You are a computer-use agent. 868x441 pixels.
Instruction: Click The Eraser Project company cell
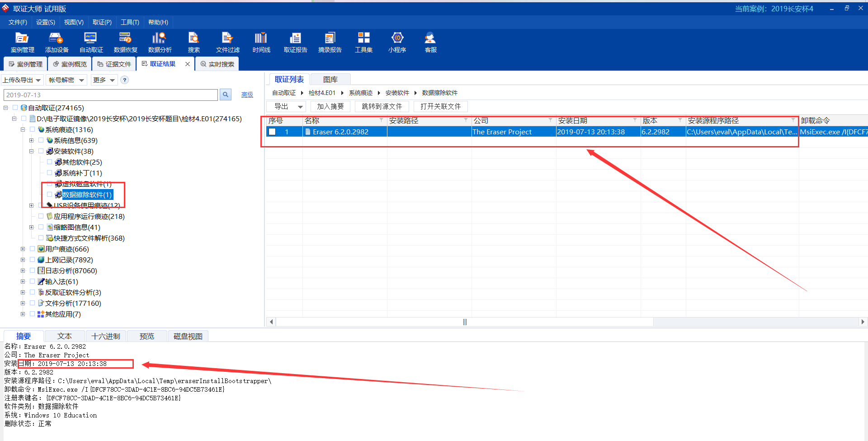pos(514,132)
